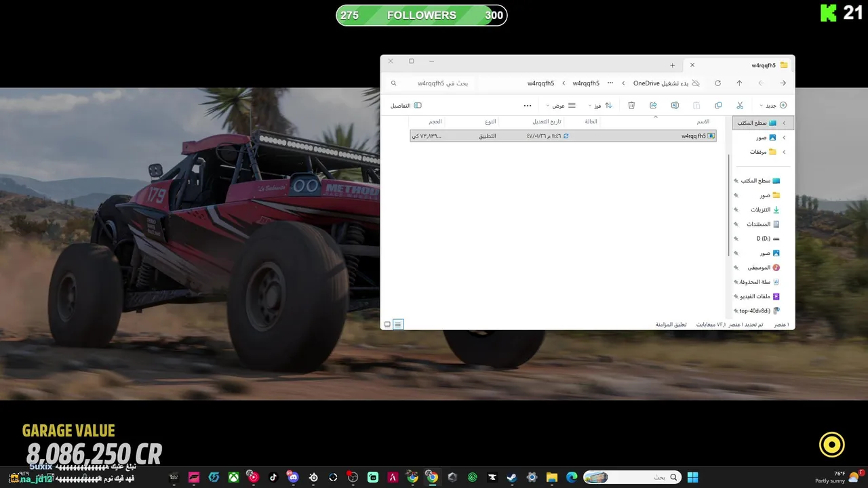Screen dimensions: 868x488
Task: Sort by the الحجم column header
Action: (435, 121)
